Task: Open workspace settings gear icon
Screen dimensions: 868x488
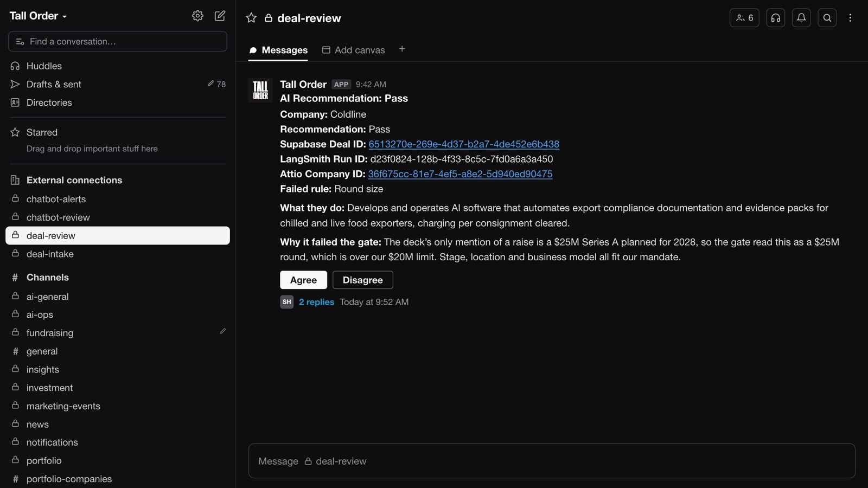Action: coord(197,16)
